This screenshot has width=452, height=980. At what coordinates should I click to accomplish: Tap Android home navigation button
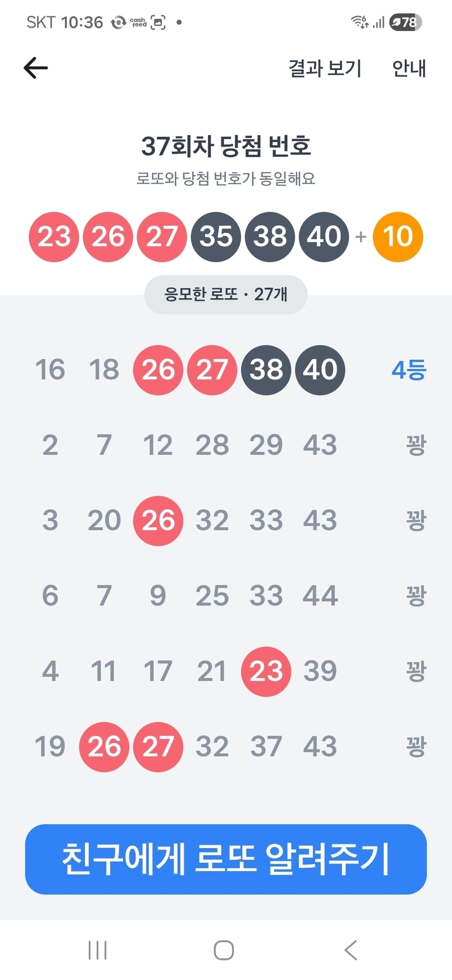[x=224, y=950]
